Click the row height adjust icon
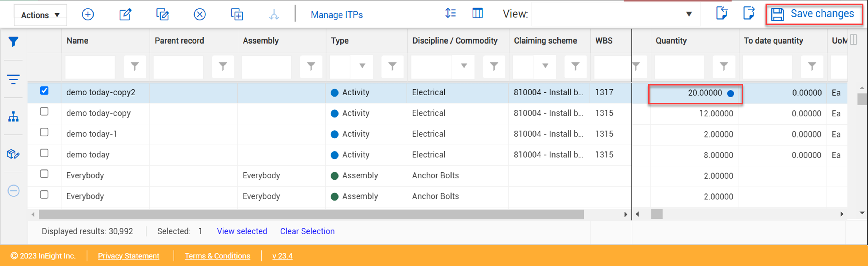The image size is (868, 266). (x=450, y=14)
